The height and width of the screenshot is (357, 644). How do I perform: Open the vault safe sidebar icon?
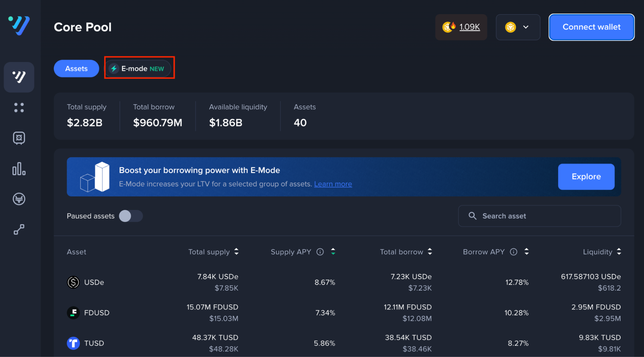click(19, 138)
